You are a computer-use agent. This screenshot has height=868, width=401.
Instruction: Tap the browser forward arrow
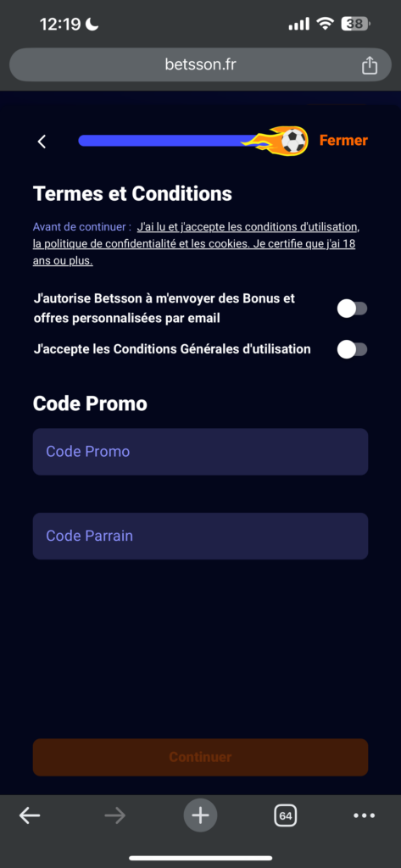click(115, 815)
